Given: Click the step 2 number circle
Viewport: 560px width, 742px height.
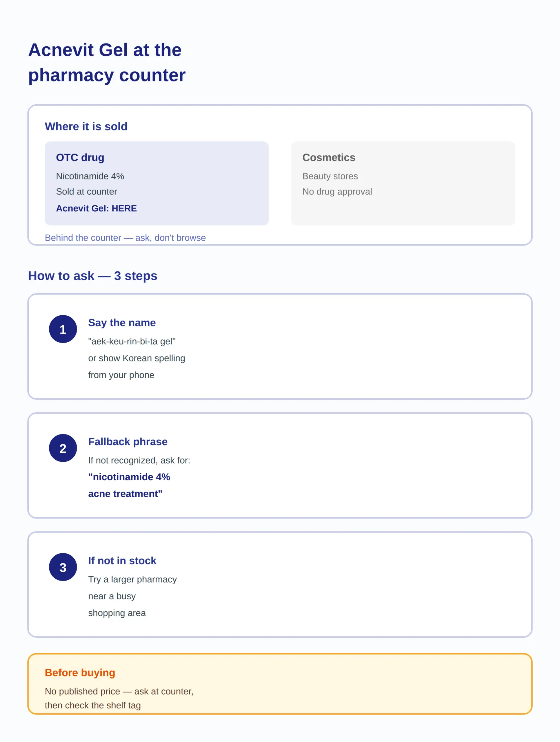Looking at the screenshot, I should point(63,448).
